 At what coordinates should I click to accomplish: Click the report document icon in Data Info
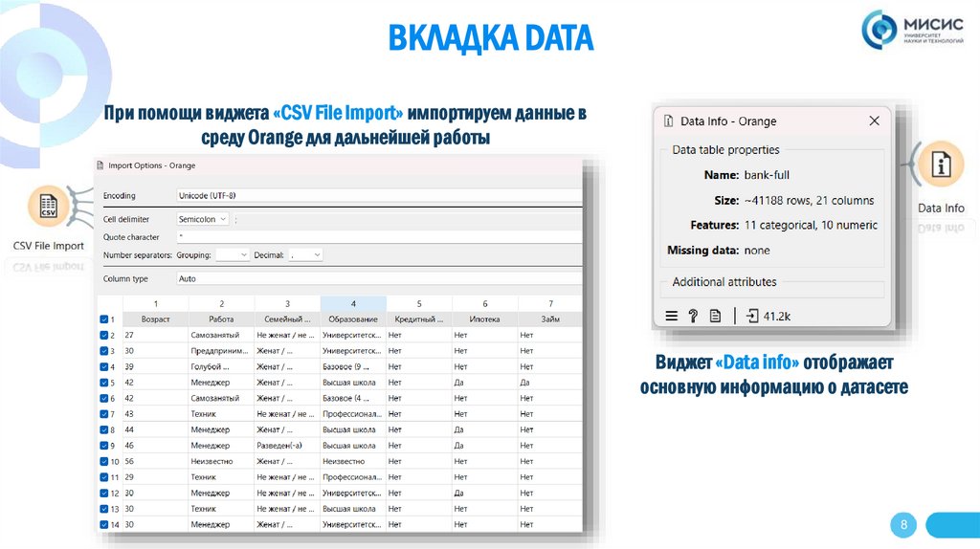pos(715,316)
